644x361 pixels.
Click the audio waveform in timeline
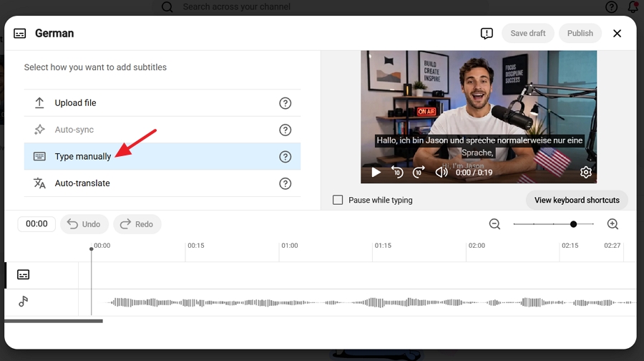pyautogui.click(x=370, y=302)
